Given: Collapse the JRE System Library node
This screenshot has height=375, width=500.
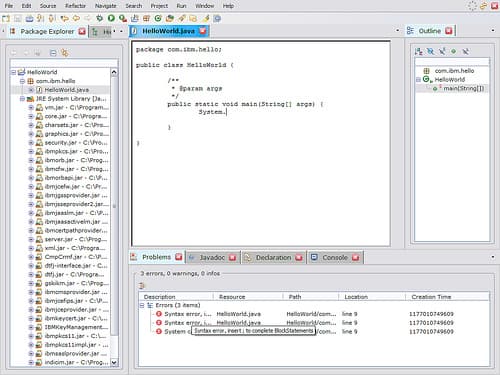Looking at the screenshot, I should click(x=22, y=98).
